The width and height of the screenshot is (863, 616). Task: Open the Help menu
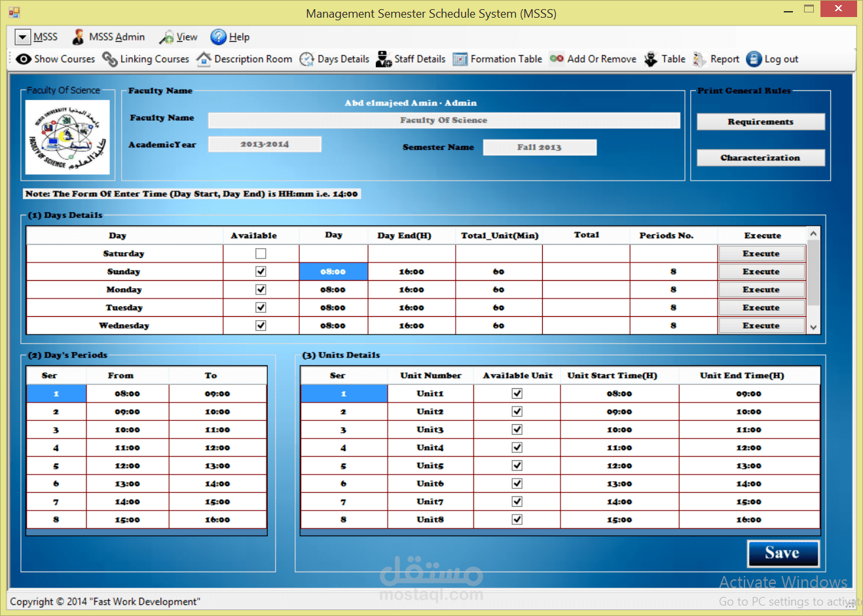coord(239,37)
